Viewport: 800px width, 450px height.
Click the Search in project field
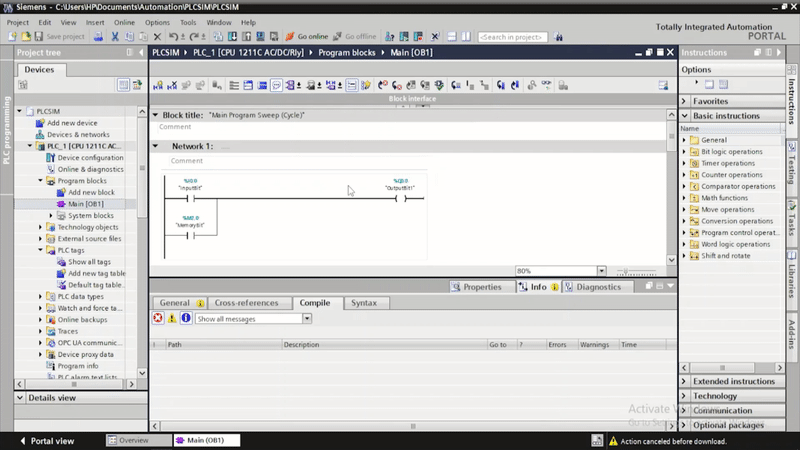pyautogui.click(x=511, y=36)
